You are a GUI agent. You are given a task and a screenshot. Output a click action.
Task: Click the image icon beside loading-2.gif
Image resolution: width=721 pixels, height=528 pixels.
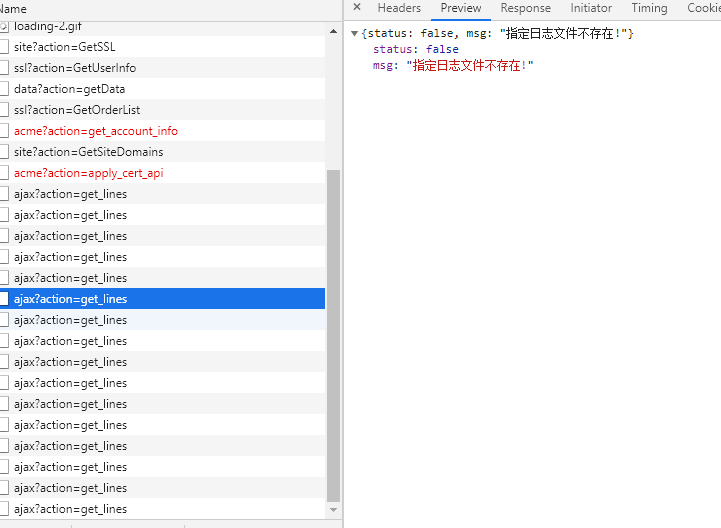pos(4,26)
